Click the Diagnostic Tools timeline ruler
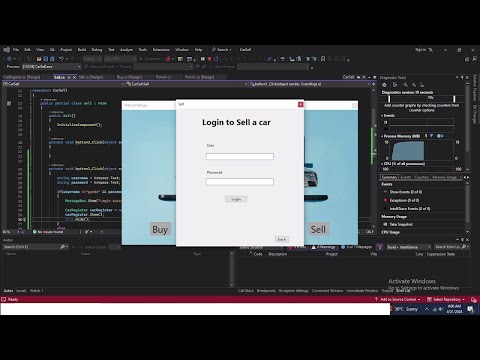The width and height of the screenshot is (480, 360). point(422,98)
